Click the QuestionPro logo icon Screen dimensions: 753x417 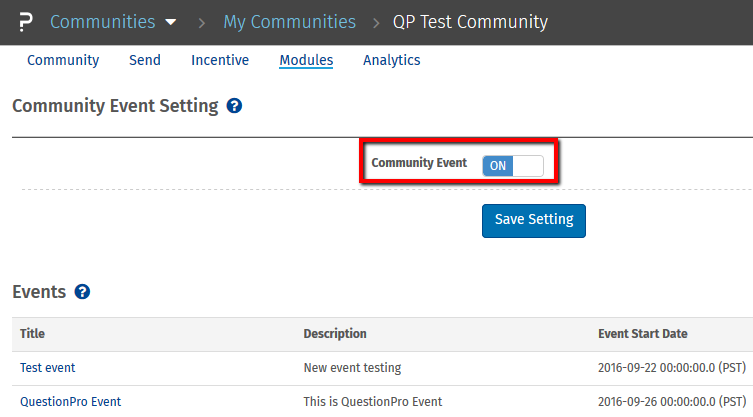25,21
